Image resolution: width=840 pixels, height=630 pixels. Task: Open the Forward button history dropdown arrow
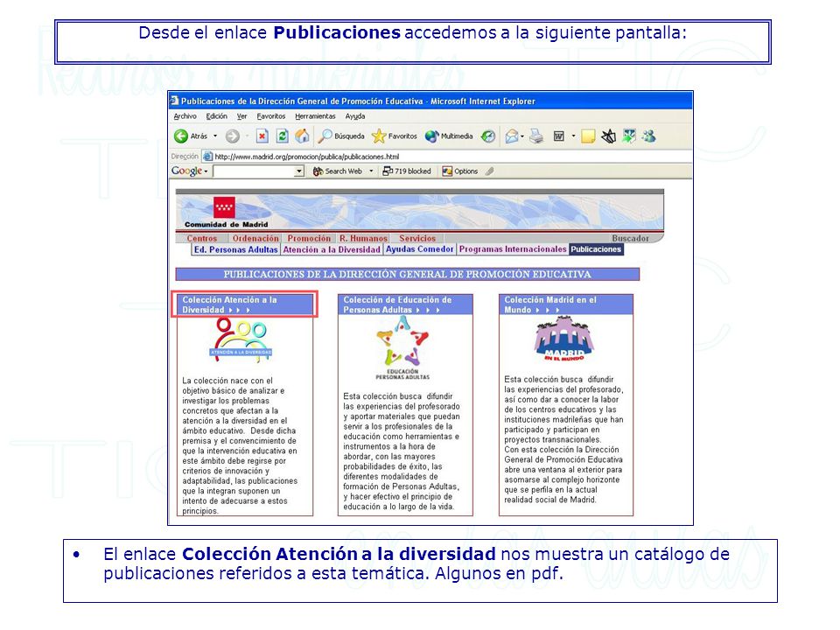pyautogui.click(x=247, y=136)
